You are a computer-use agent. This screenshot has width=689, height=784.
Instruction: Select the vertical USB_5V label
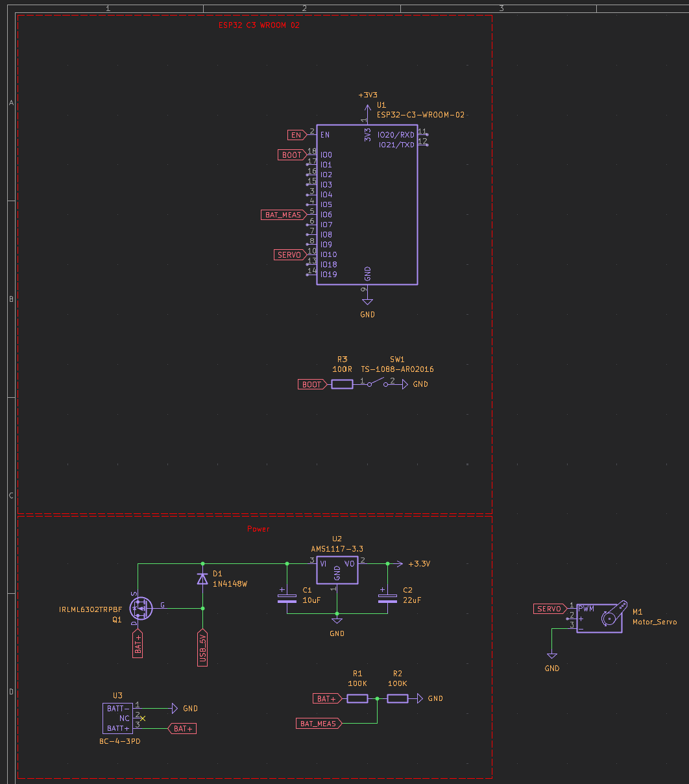click(202, 648)
